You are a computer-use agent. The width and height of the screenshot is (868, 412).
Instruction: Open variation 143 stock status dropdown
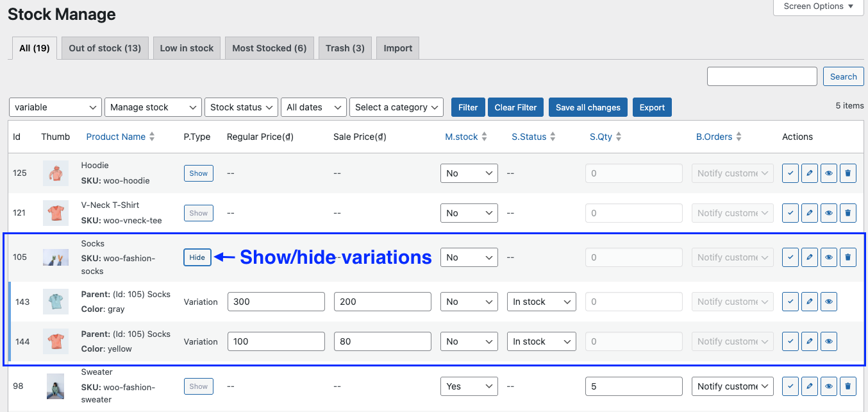pos(542,302)
